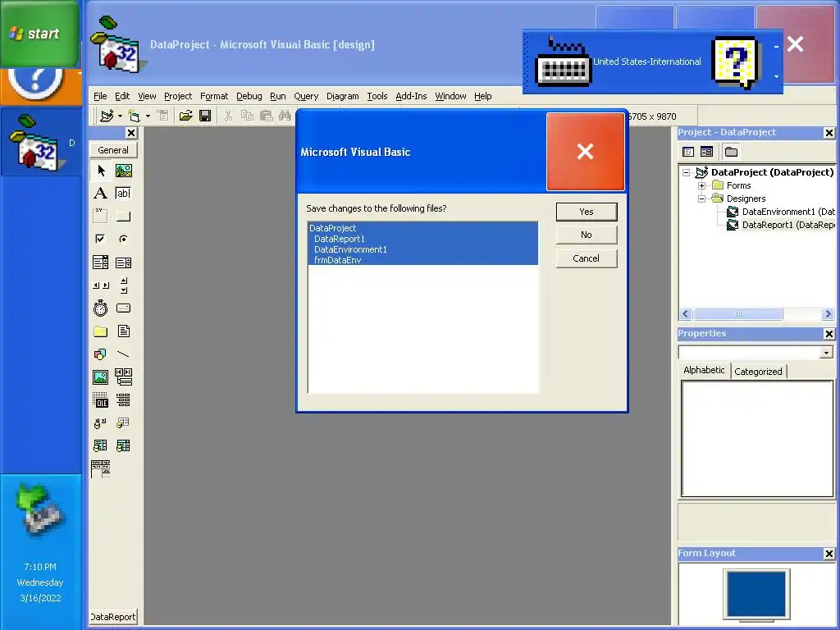The width and height of the screenshot is (840, 630).
Task: Click the form thumbnail in Form Layout
Action: click(x=756, y=594)
